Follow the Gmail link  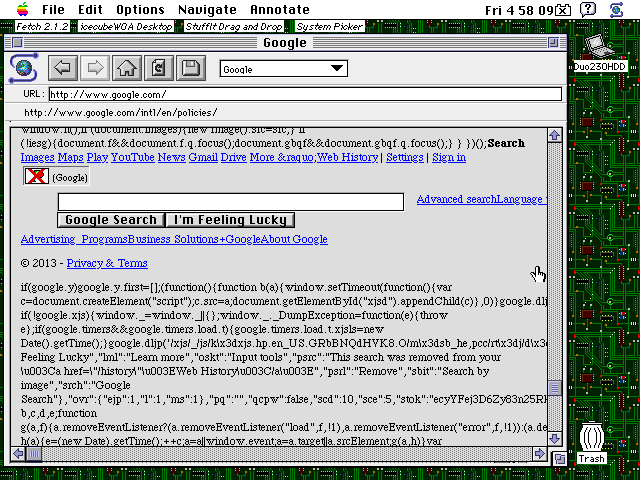[x=203, y=158]
